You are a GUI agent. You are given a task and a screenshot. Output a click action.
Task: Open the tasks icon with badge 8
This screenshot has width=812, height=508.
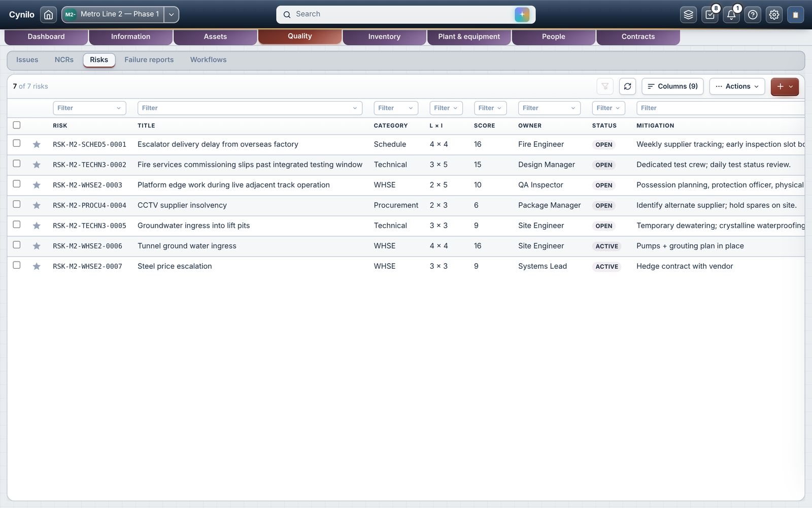(710, 15)
